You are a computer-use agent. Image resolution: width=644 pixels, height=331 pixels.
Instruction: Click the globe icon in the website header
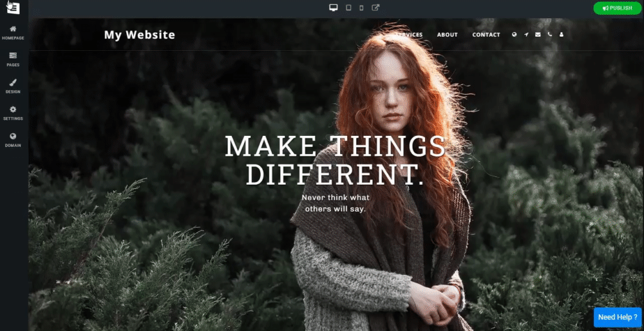click(x=514, y=35)
